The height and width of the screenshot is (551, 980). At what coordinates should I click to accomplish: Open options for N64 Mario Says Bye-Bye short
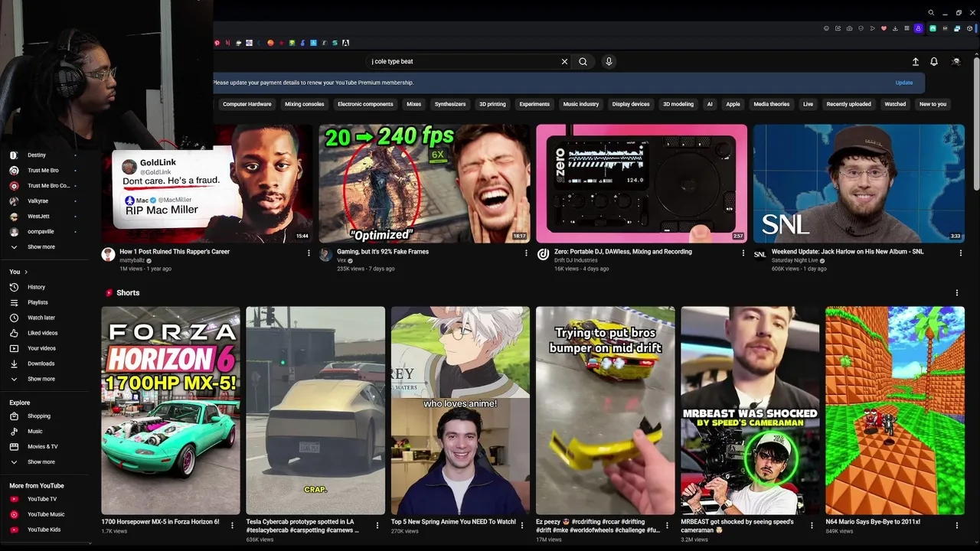point(956,526)
